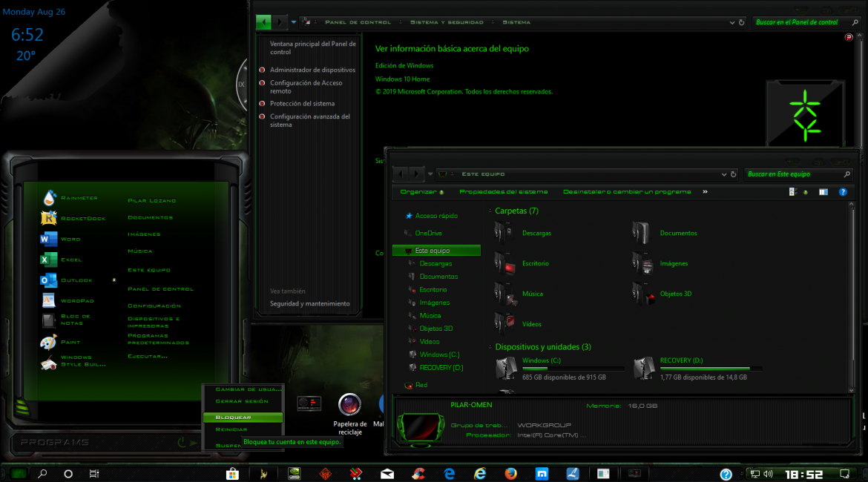868x482 pixels.
Task: Click the taskbar clock showing 18:52
Action: pos(803,475)
